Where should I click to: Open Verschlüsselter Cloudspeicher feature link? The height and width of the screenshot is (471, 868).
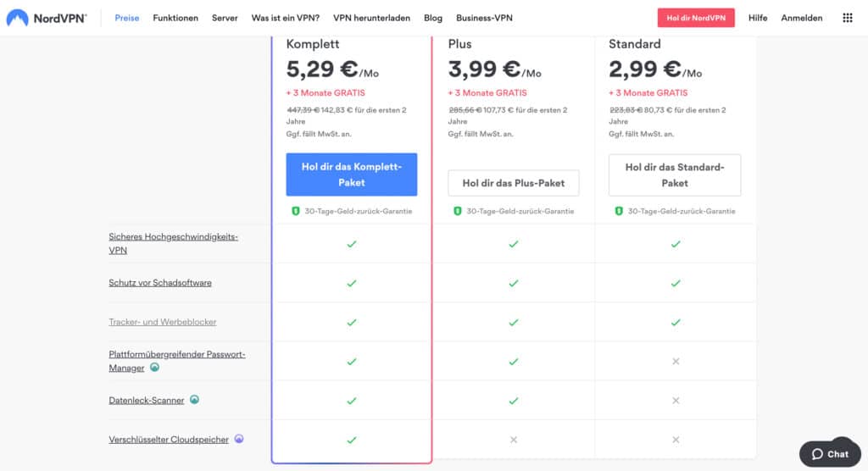pyautogui.click(x=169, y=440)
